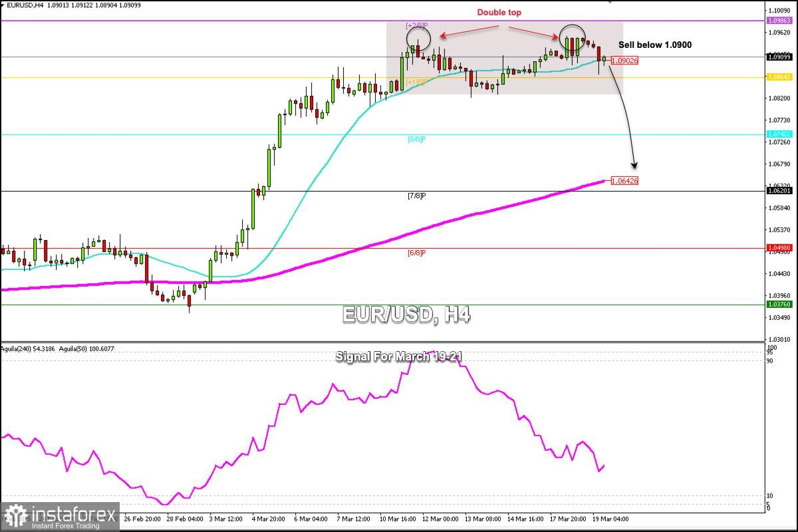Click the yellow 1.08643 price level label
This screenshot has width=798, height=532.
tap(778, 77)
